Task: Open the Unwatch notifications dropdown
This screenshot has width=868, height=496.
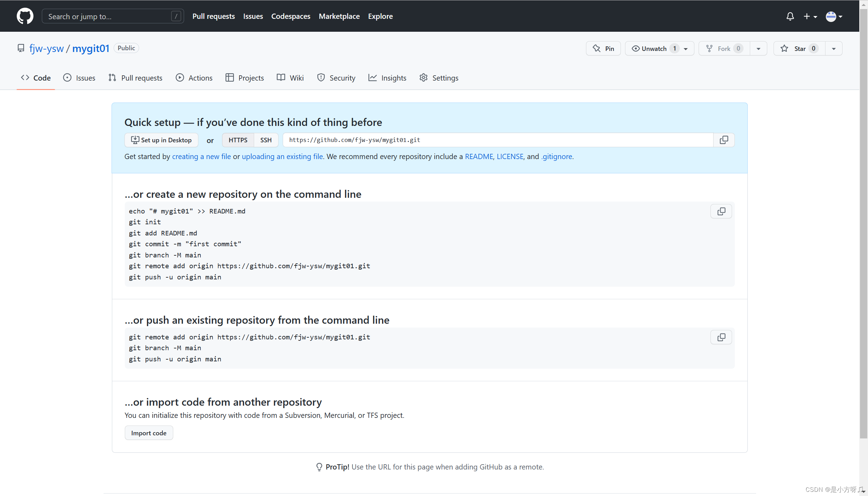Action: 659,48
